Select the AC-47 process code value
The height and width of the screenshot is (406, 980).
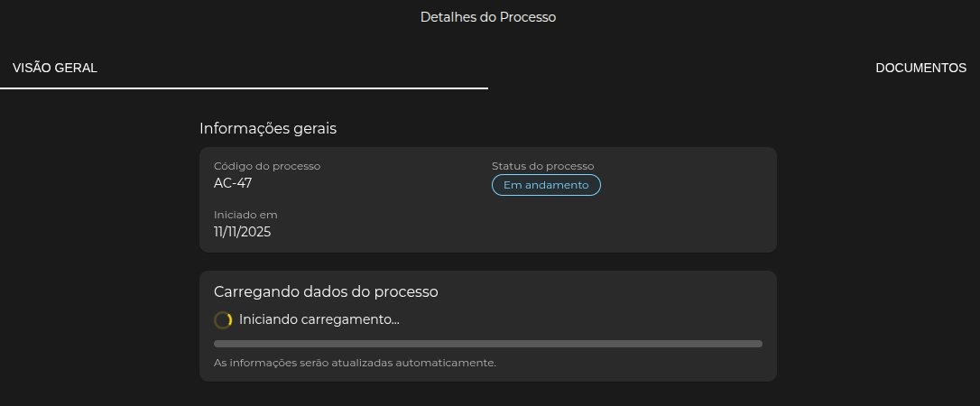point(233,183)
